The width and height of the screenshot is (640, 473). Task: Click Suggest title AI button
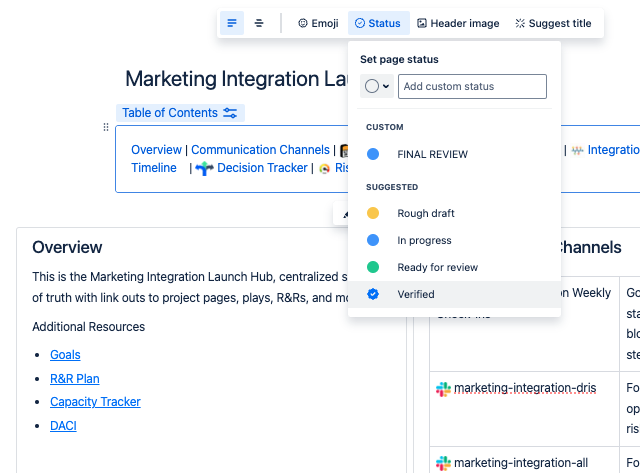(x=553, y=23)
